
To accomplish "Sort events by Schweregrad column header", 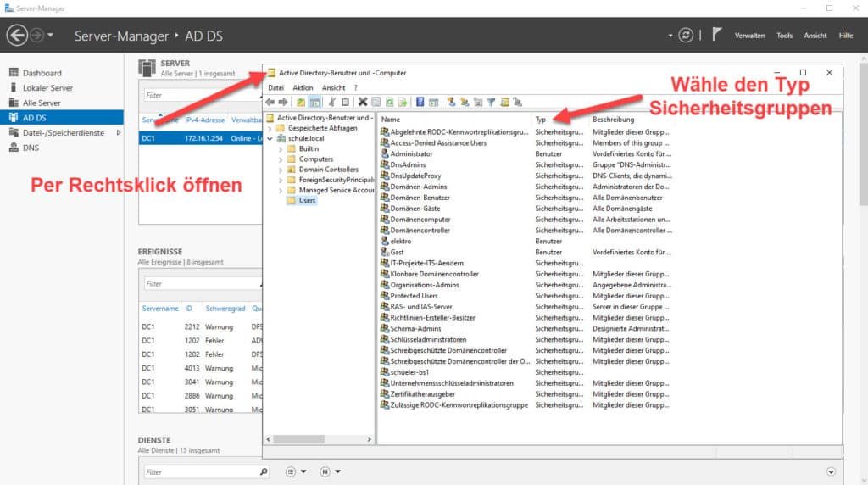I will pyautogui.click(x=225, y=309).
